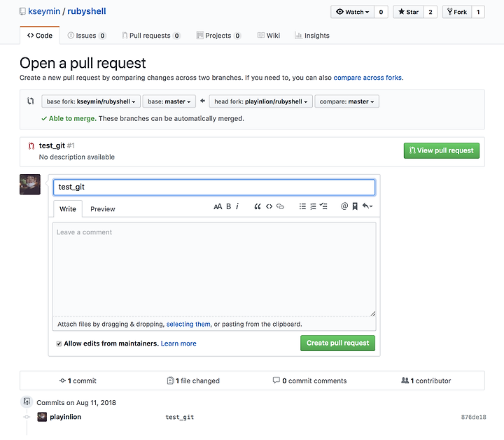Click the commits list icon by Commits on Aug 11

[27, 402]
